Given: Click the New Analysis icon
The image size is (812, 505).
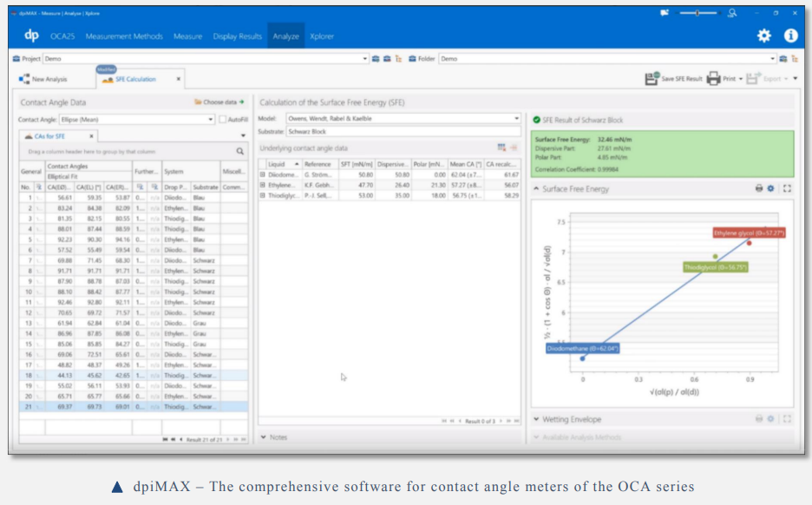Looking at the screenshot, I should click(24, 79).
